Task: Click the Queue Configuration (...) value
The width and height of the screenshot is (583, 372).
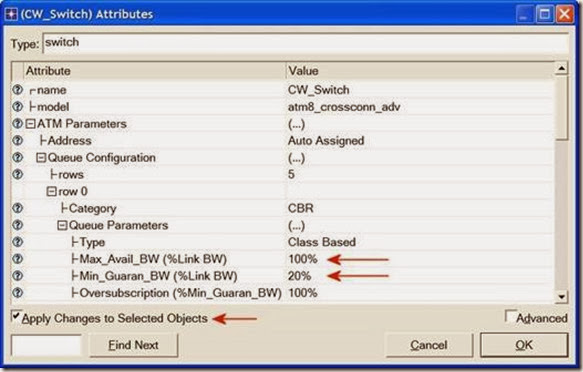Action: click(296, 158)
